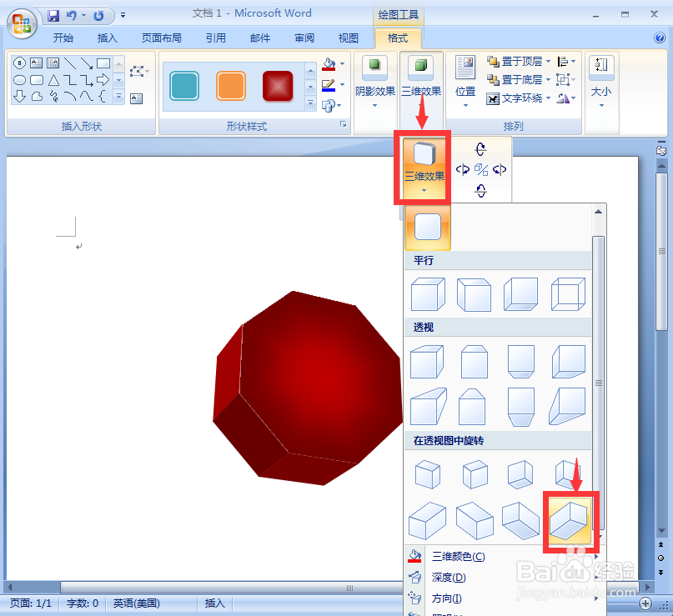
Task: Click the 英语(美国) language status
Action: coord(137,603)
